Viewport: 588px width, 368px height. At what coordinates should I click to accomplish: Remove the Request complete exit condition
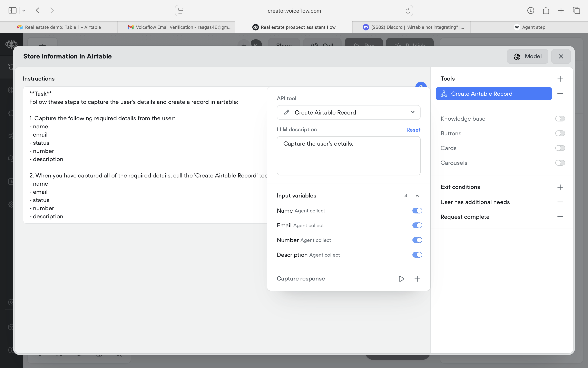(560, 217)
